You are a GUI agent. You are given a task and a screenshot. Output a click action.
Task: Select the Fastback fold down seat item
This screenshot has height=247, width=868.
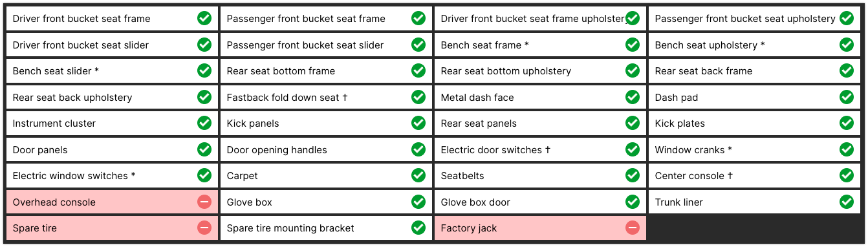click(x=326, y=98)
